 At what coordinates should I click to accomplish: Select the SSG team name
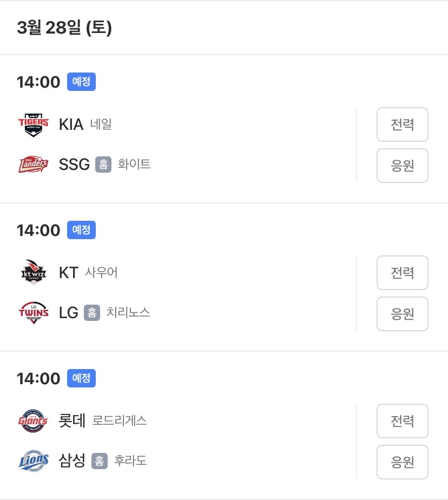pos(74,165)
